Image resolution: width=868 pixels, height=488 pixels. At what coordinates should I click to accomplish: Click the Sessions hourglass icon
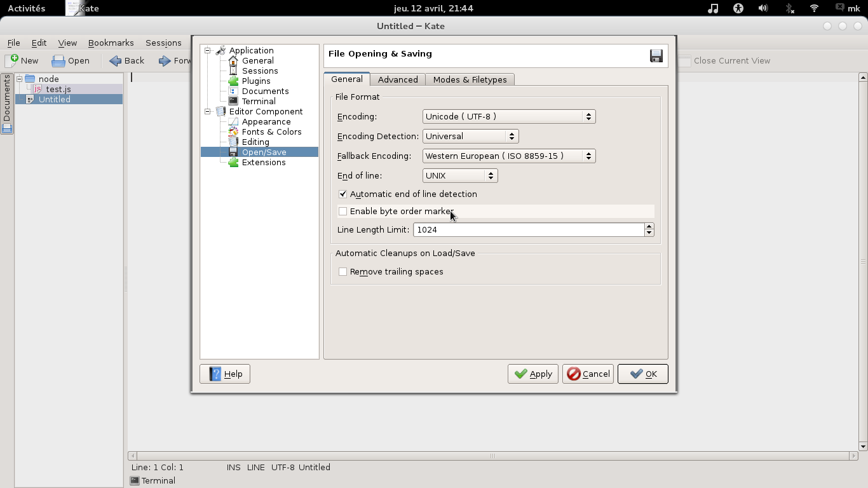click(x=233, y=71)
